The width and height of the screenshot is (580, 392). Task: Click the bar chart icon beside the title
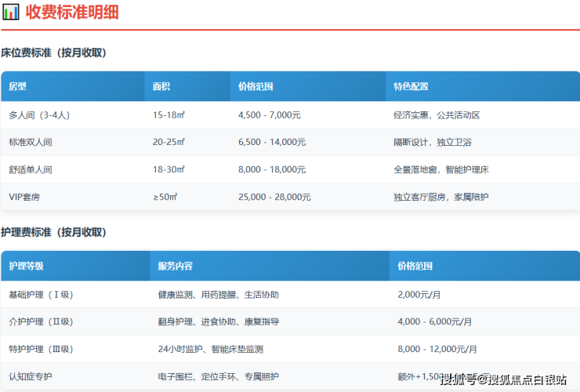coord(11,12)
